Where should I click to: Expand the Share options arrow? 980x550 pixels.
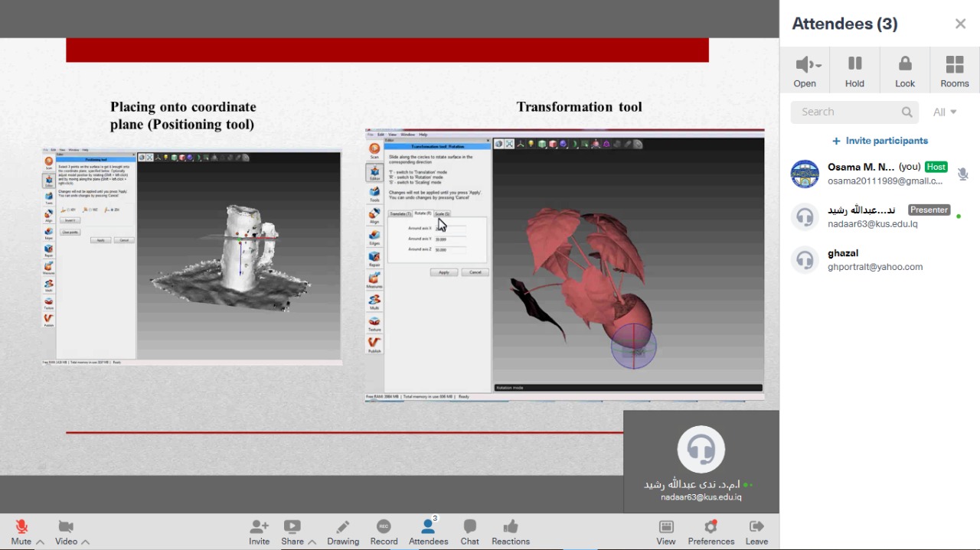[312, 542]
